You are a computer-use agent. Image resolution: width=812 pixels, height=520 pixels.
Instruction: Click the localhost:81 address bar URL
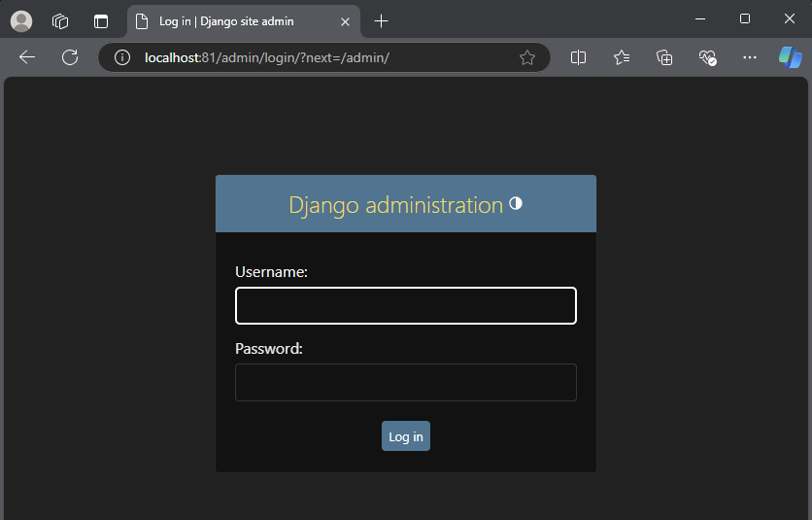point(267,57)
